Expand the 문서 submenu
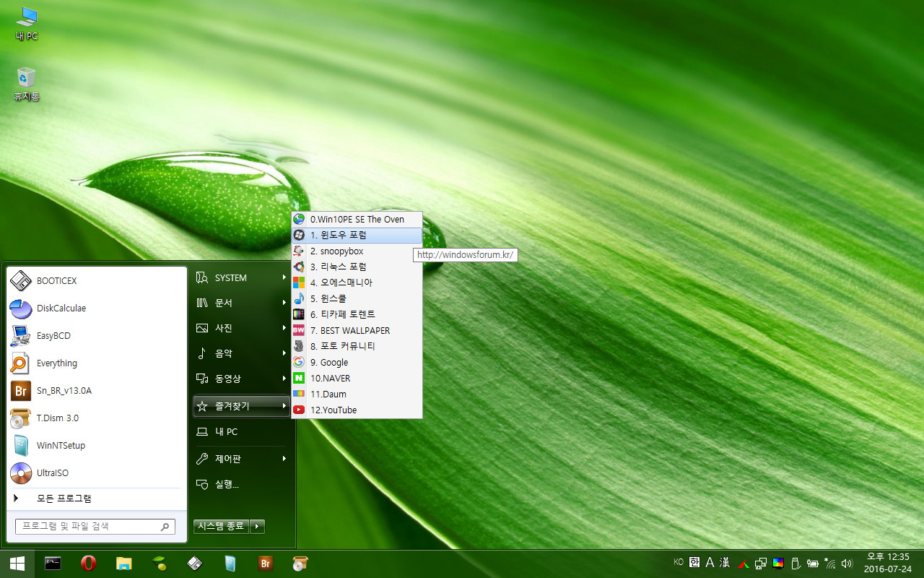Image resolution: width=924 pixels, height=578 pixels. click(242, 303)
